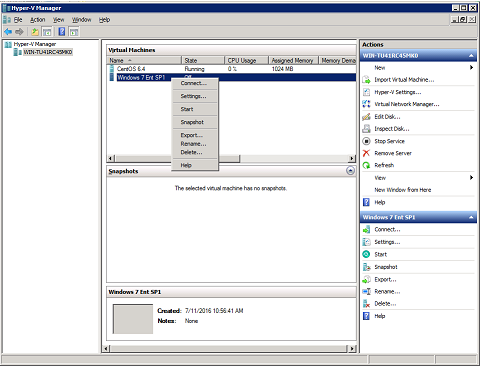Click the red X Remove Server icon
Image resolution: width=480 pixels, height=366 pixels.
pos(366,153)
